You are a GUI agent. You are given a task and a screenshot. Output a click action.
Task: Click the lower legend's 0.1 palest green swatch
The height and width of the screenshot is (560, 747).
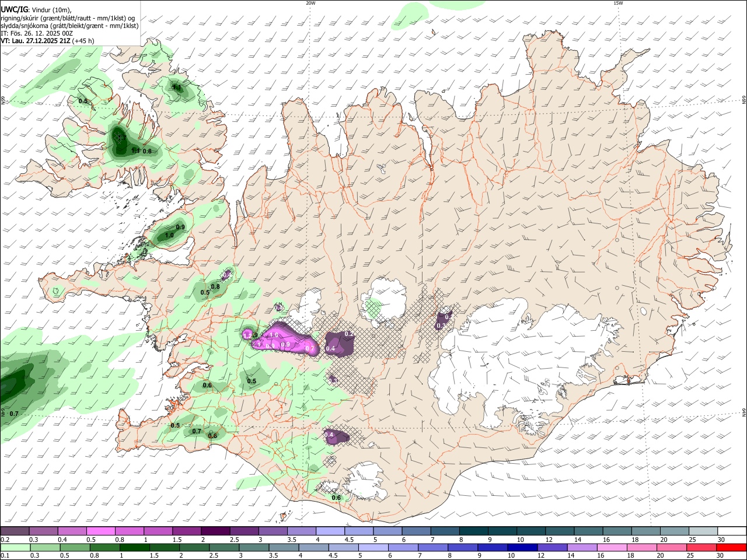coord(15,548)
